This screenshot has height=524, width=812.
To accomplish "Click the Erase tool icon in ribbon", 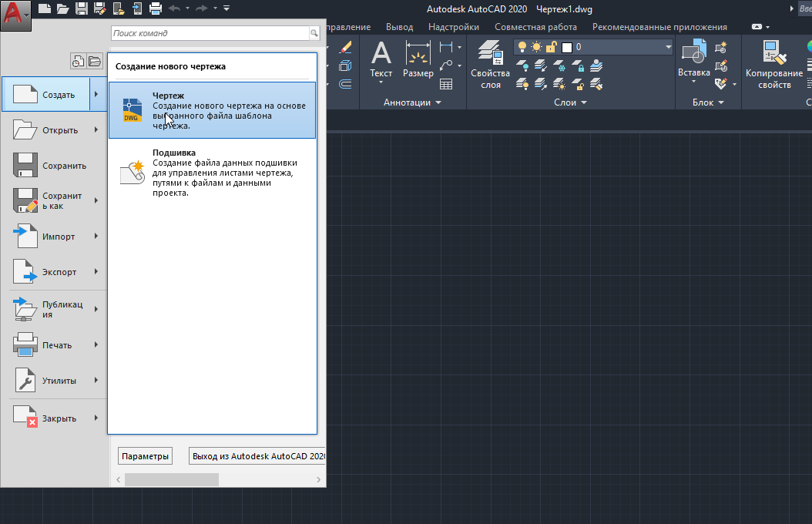I will (345, 48).
